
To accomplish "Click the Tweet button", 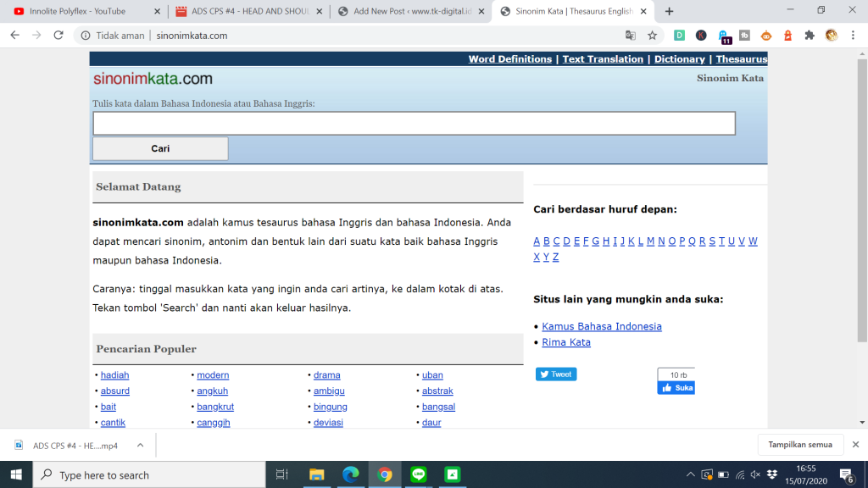I will (x=556, y=374).
